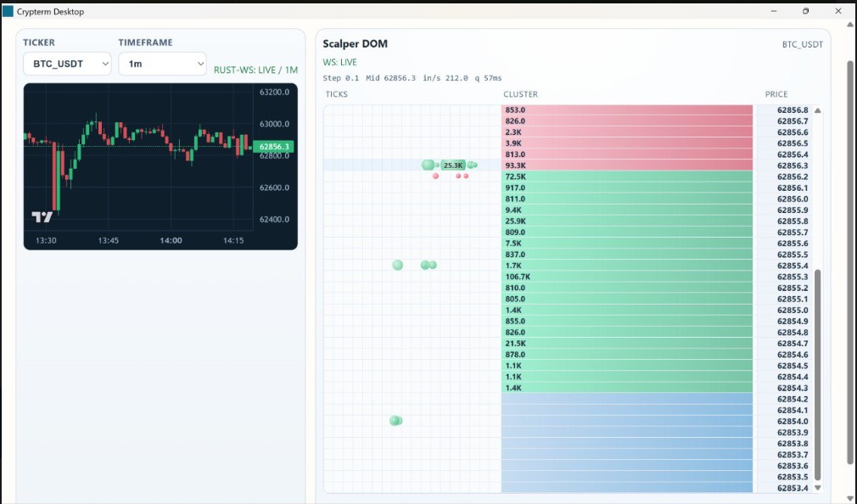The width and height of the screenshot is (857, 504).
Task: Restore the Crypterm Desktop window size
Action: coord(805,12)
